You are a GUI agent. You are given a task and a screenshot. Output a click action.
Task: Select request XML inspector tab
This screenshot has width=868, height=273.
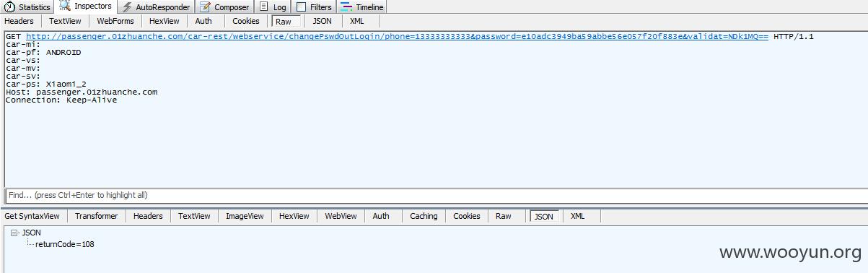coord(357,22)
